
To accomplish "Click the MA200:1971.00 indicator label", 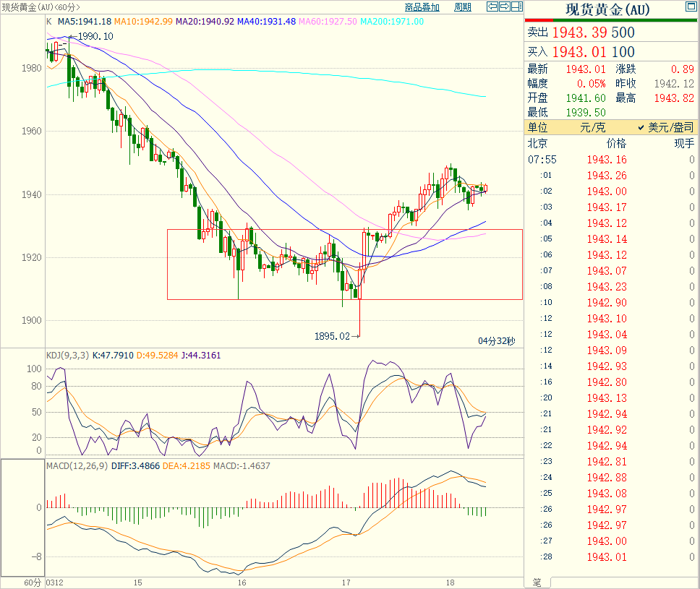I will click(392, 22).
